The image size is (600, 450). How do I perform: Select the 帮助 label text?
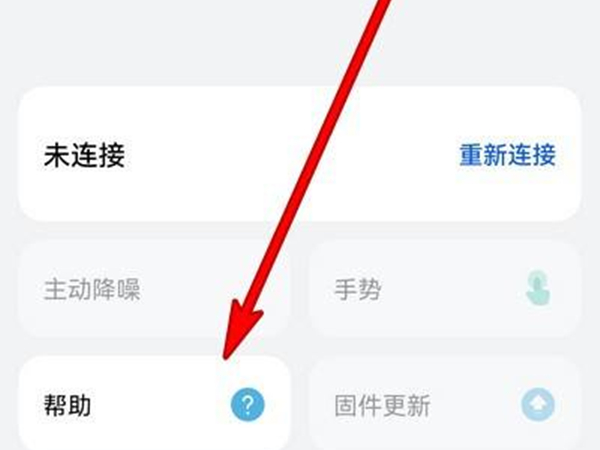[67, 405]
